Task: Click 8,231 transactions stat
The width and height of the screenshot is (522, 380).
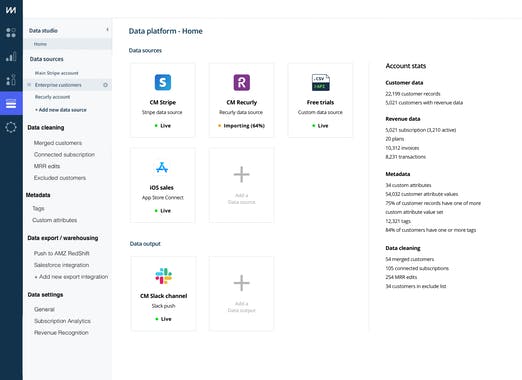Action: pos(405,157)
